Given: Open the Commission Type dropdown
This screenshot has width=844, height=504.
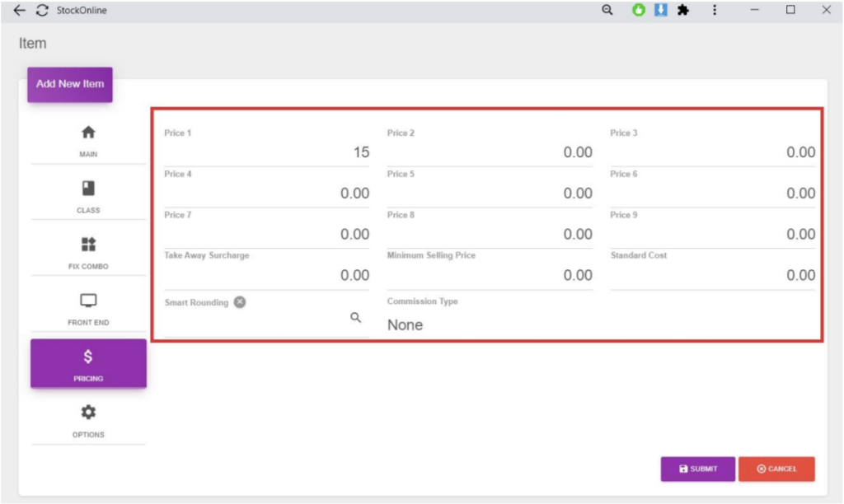Looking at the screenshot, I should click(x=489, y=324).
